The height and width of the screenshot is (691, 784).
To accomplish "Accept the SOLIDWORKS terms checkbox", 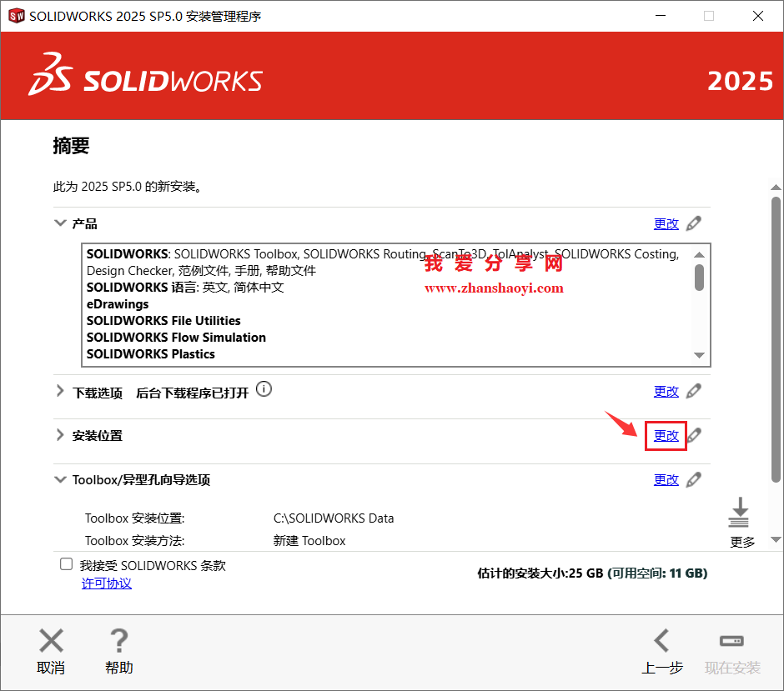I will 66,564.
